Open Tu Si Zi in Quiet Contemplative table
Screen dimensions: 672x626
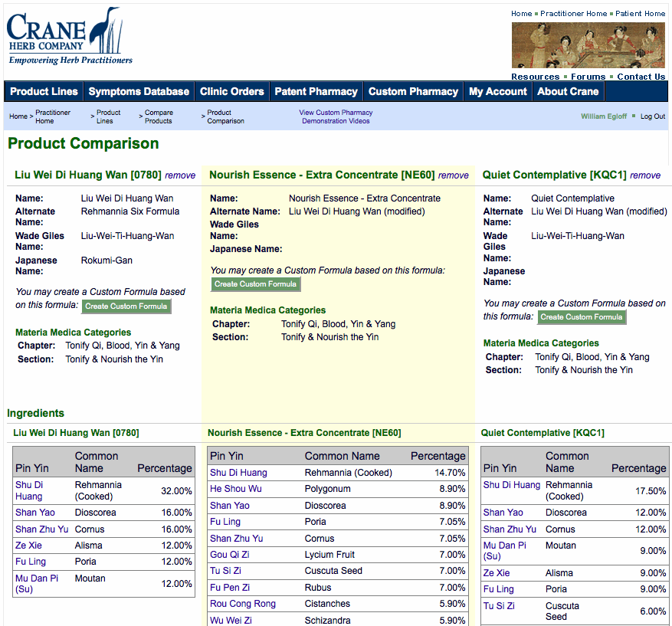tap(499, 606)
